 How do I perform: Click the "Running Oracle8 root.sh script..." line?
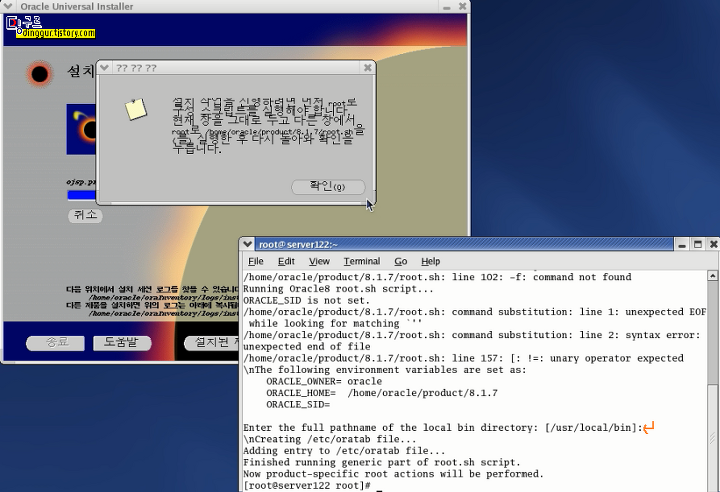pos(338,289)
